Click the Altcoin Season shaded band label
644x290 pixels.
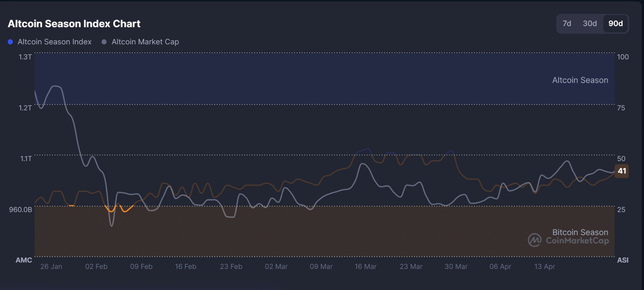pos(580,80)
